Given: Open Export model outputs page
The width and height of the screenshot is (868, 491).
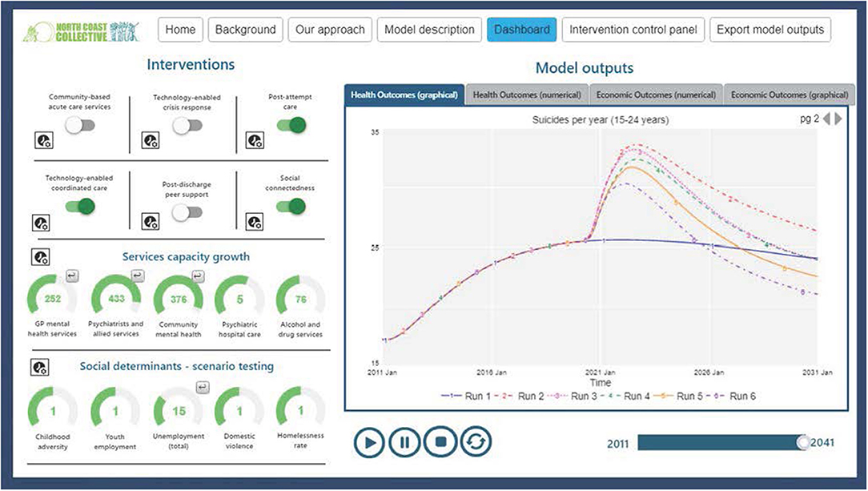Looking at the screenshot, I should [x=770, y=30].
